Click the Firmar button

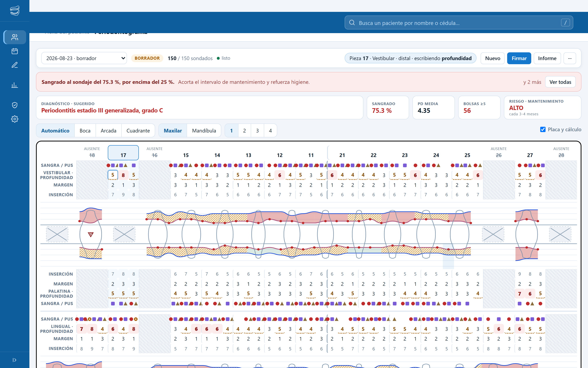coord(519,58)
